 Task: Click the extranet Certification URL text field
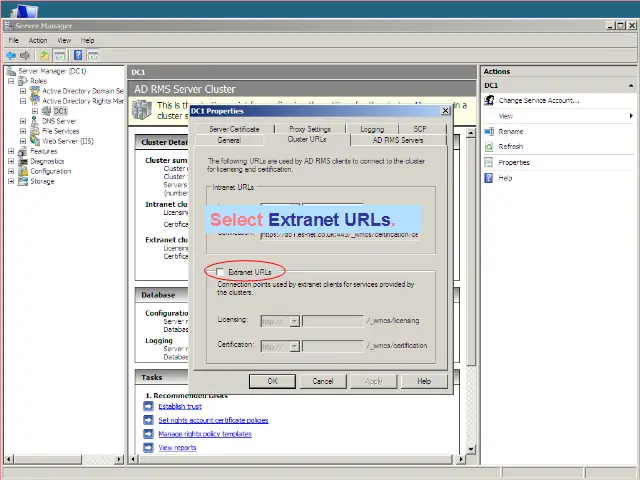tap(333, 347)
